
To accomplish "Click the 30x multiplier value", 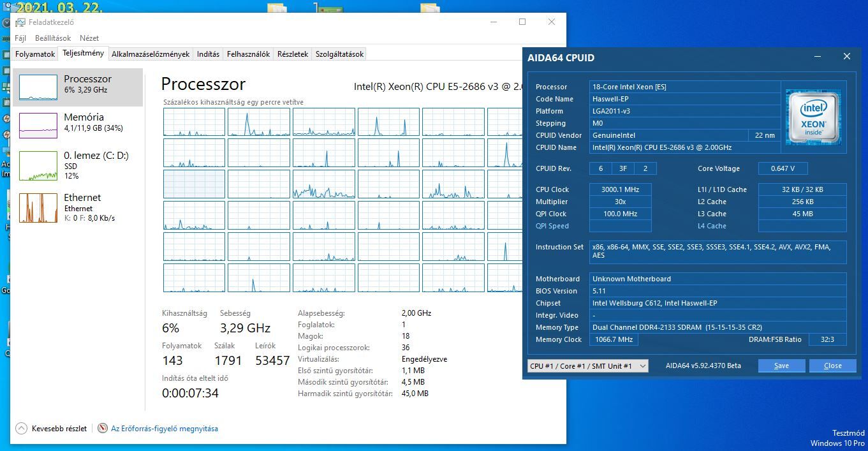I will point(621,202).
